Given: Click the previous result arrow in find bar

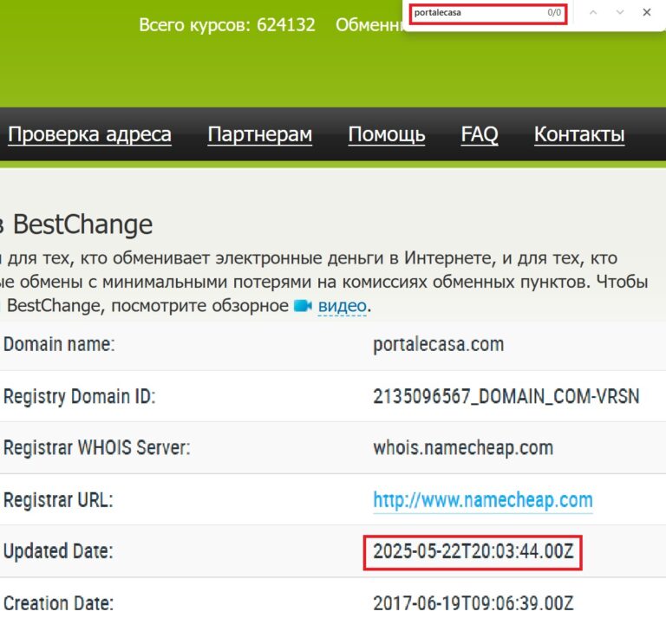Looking at the screenshot, I should (x=593, y=12).
